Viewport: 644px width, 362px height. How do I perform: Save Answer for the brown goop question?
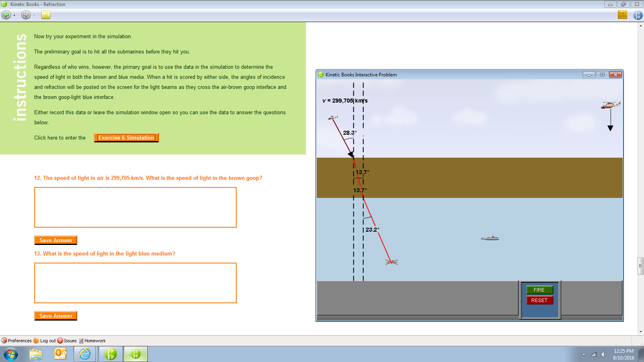point(56,240)
